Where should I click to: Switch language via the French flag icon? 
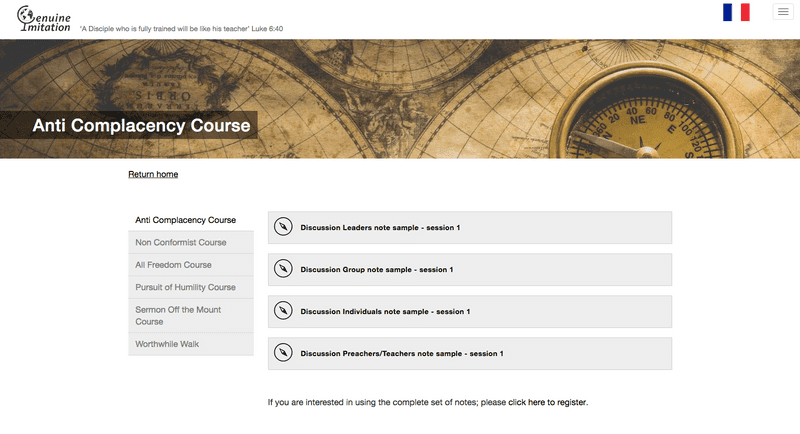pyautogui.click(x=736, y=12)
